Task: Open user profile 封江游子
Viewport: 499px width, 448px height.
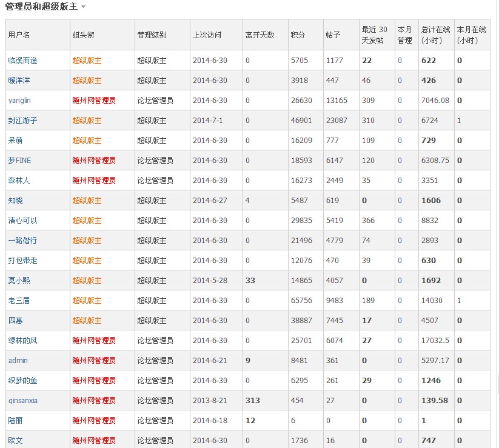Action: point(22,121)
